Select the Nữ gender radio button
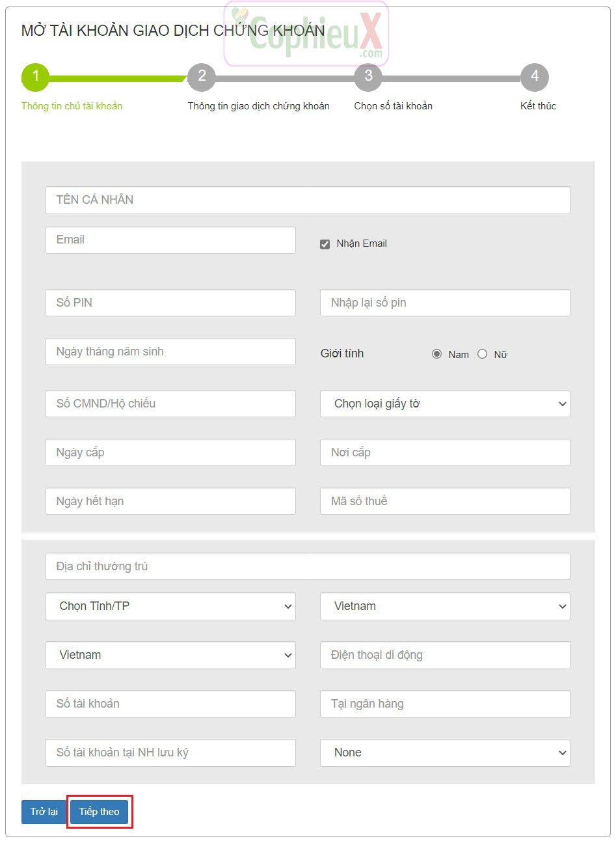Viewport: 616px width, 843px height. pyautogui.click(x=482, y=354)
